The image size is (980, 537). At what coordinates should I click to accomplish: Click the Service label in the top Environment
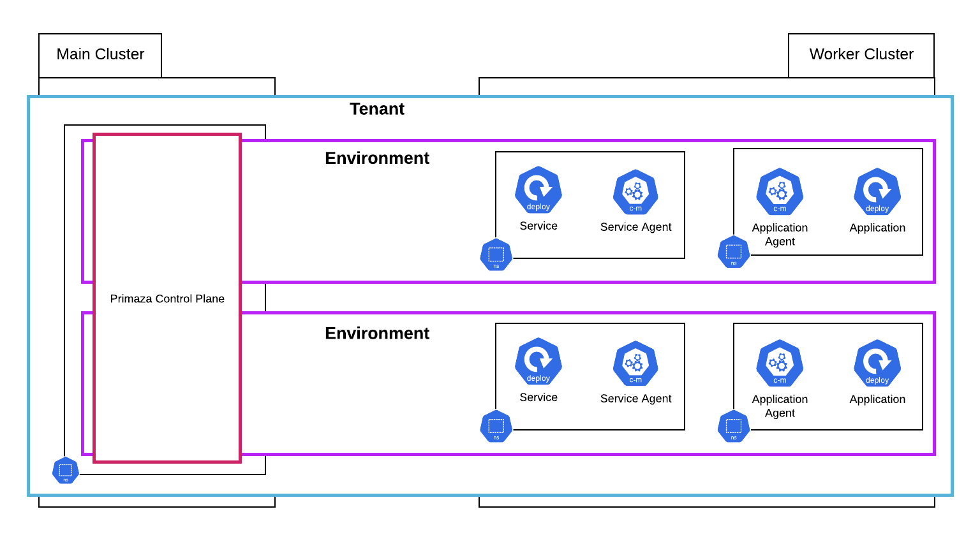[x=538, y=226]
